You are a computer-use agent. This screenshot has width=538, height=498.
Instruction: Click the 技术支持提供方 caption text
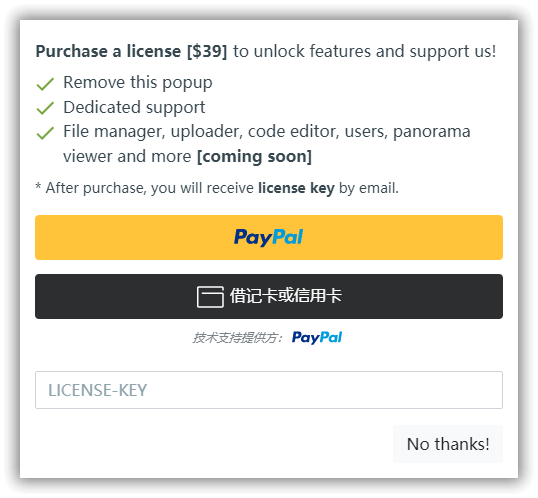click(237, 338)
